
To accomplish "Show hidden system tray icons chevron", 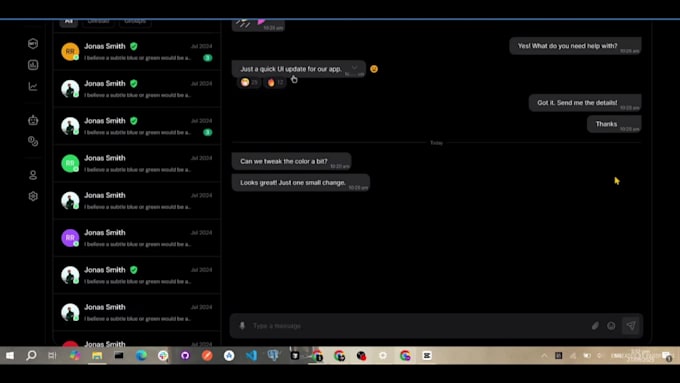I will [544, 356].
